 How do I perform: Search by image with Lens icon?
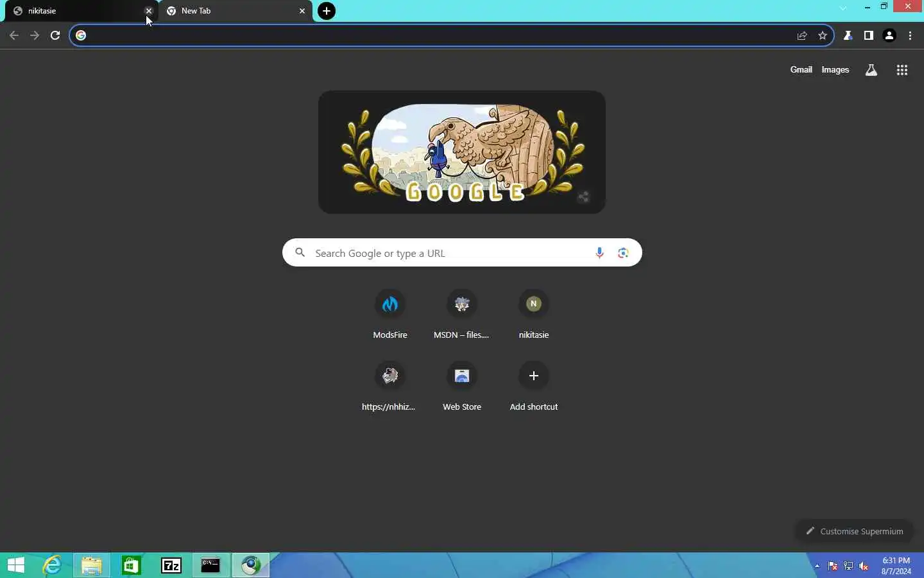[x=623, y=253]
